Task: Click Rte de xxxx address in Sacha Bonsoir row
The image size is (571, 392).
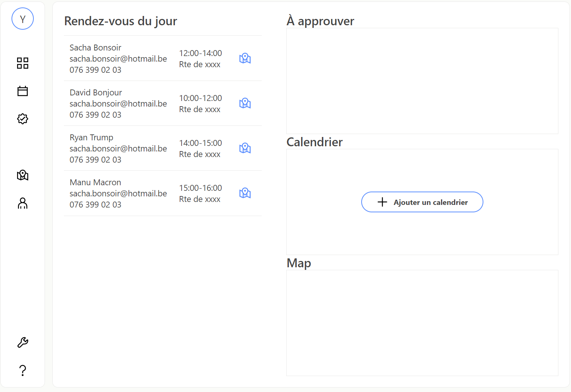Action: (200, 64)
